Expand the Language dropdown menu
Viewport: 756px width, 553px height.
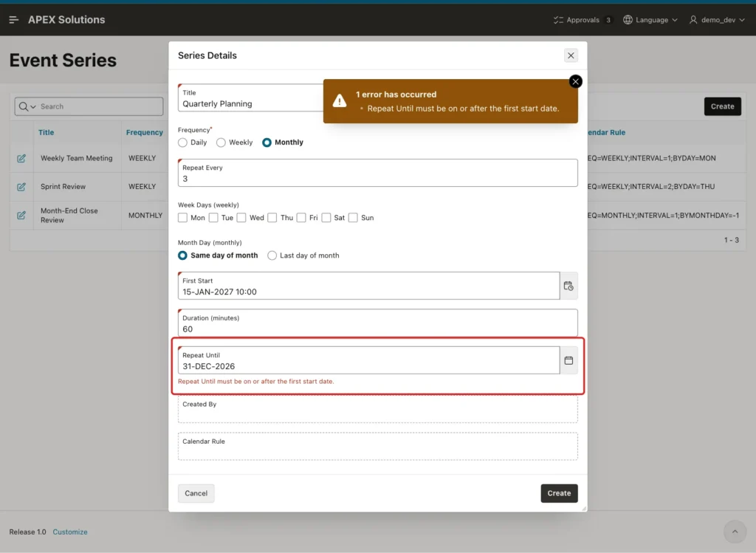tap(650, 20)
